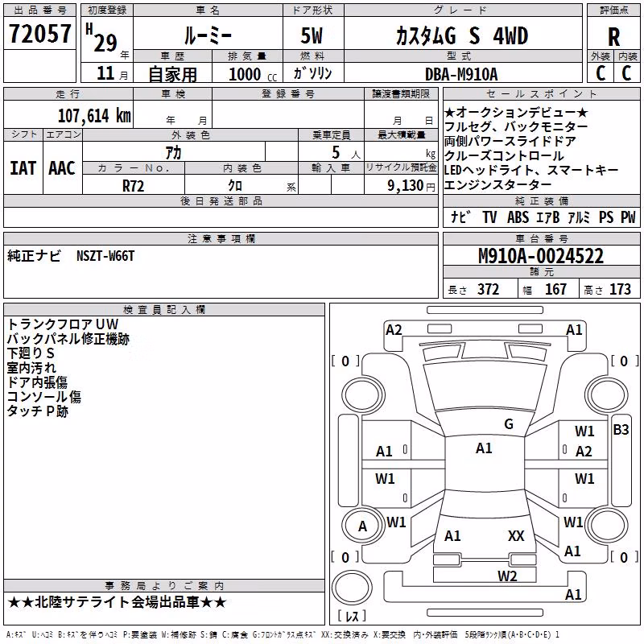Click the seating capacity 5 人
644x644 pixels.
click(346, 153)
